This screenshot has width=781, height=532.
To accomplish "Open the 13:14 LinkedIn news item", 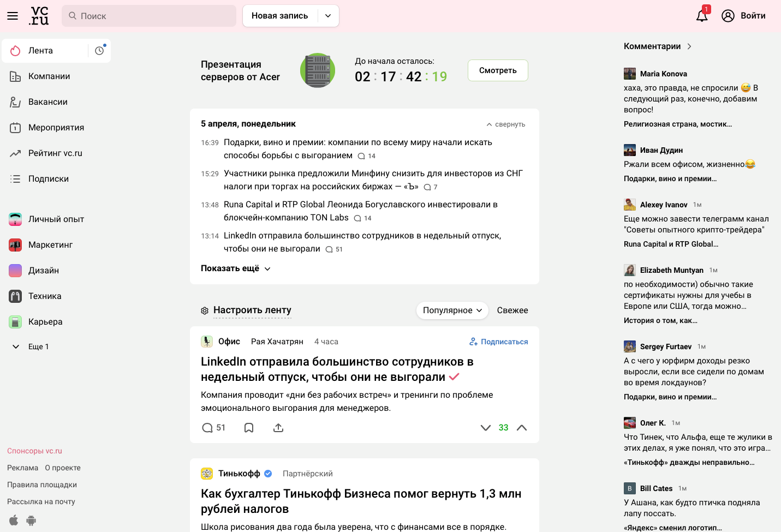I will (362, 242).
